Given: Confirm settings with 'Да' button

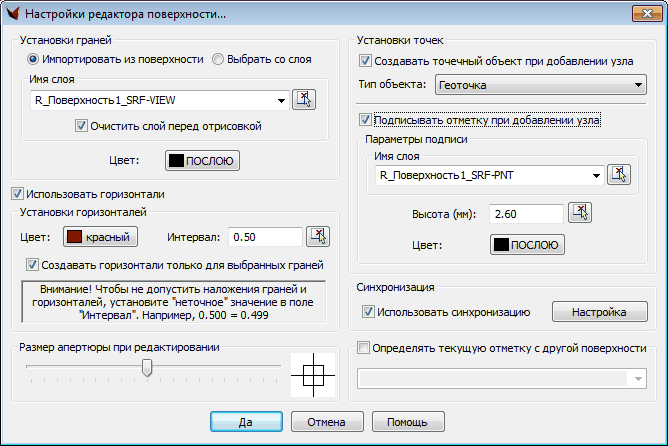Looking at the screenshot, I should pyautogui.click(x=244, y=421).
